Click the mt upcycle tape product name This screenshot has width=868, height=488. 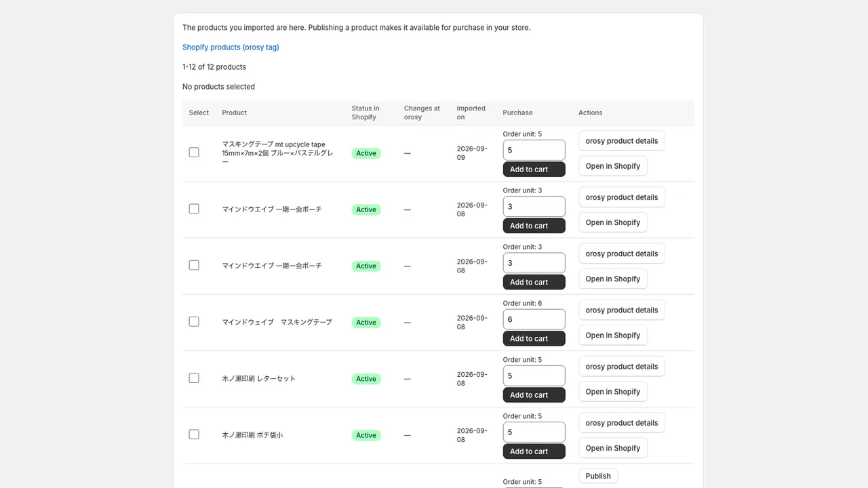(x=277, y=153)
